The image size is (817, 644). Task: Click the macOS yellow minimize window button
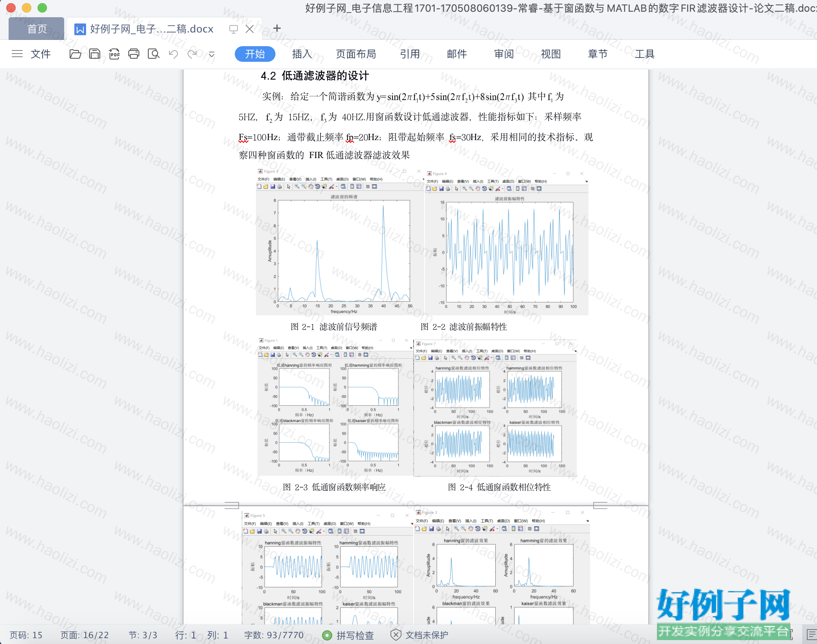[x=27, y=8]
